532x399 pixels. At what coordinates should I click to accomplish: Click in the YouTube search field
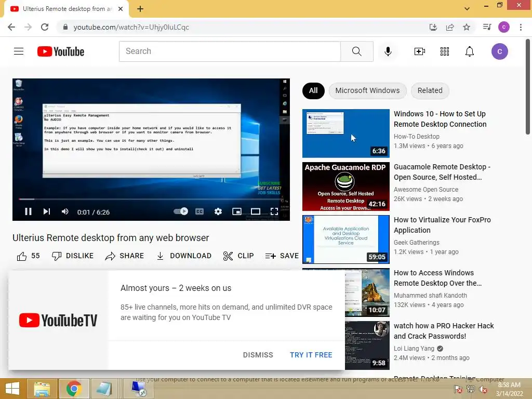230,51
